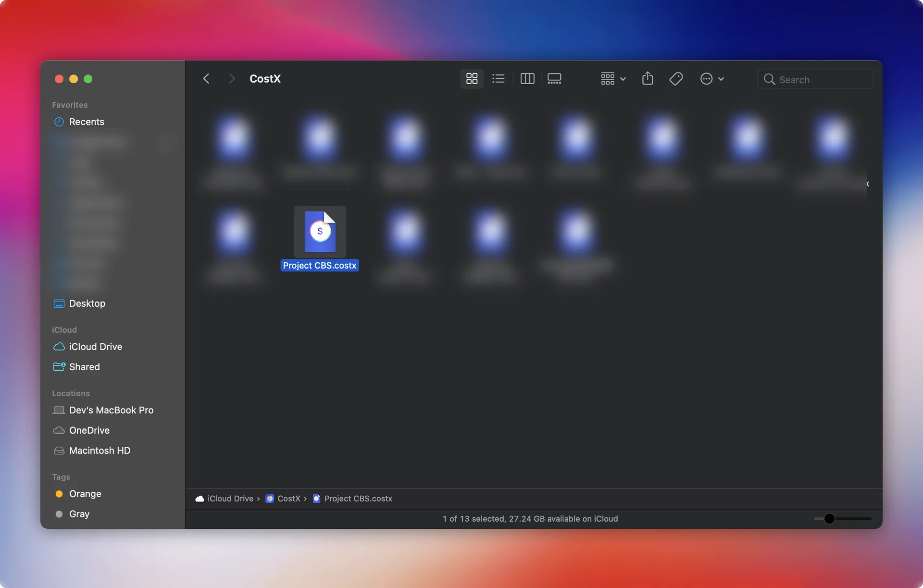The height and width of the screenshot is (588, 923).
Task: Open OneDrive in the sidebar
Action: (x=88, y=430)
